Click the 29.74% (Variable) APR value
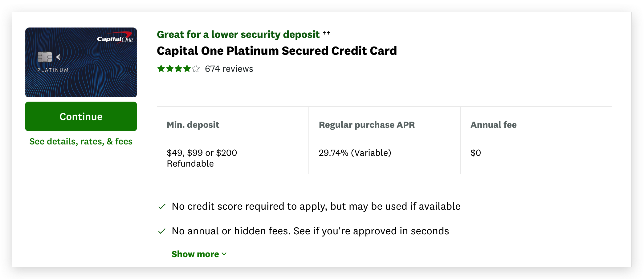The height and width of the screenshot is (279, 644). coord(355,153)
